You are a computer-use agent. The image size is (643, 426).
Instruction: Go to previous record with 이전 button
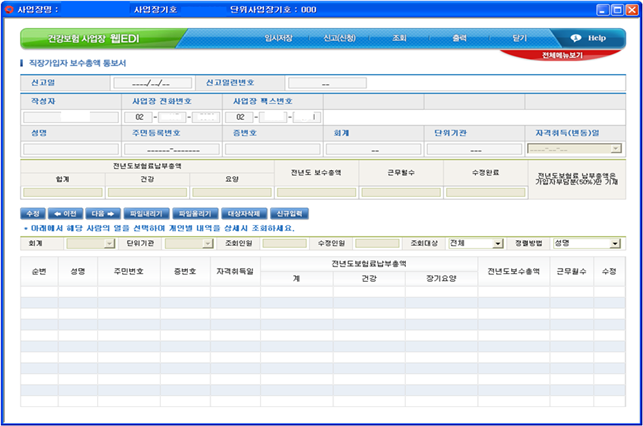(66, 214)
